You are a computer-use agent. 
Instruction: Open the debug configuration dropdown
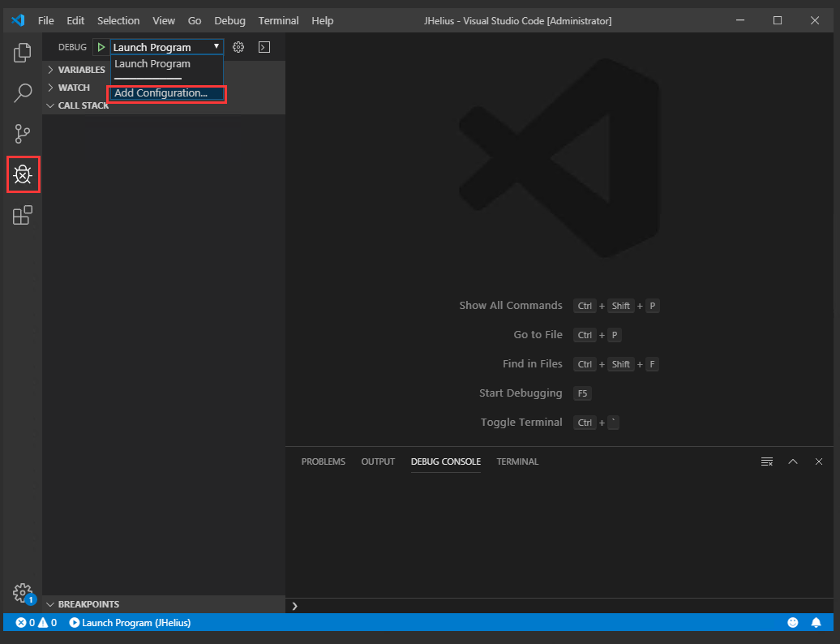(x=166, y=47)
